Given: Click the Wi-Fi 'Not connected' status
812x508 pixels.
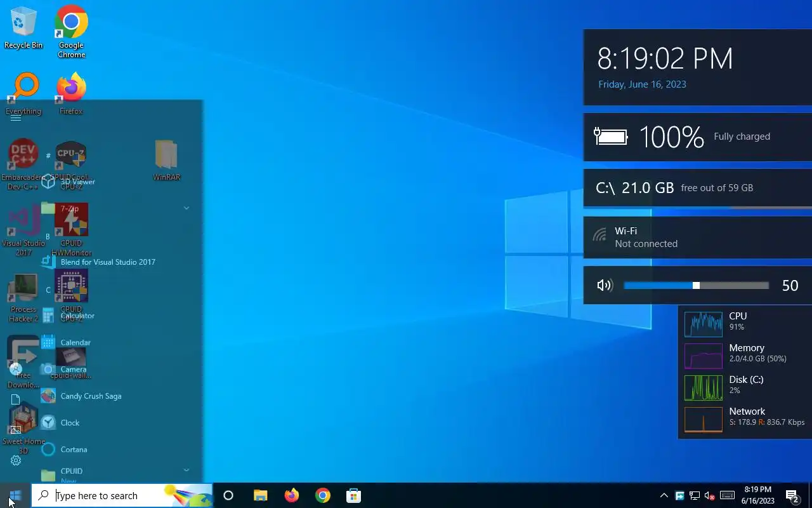Looking at the screenshot, I should coord(646,244).
